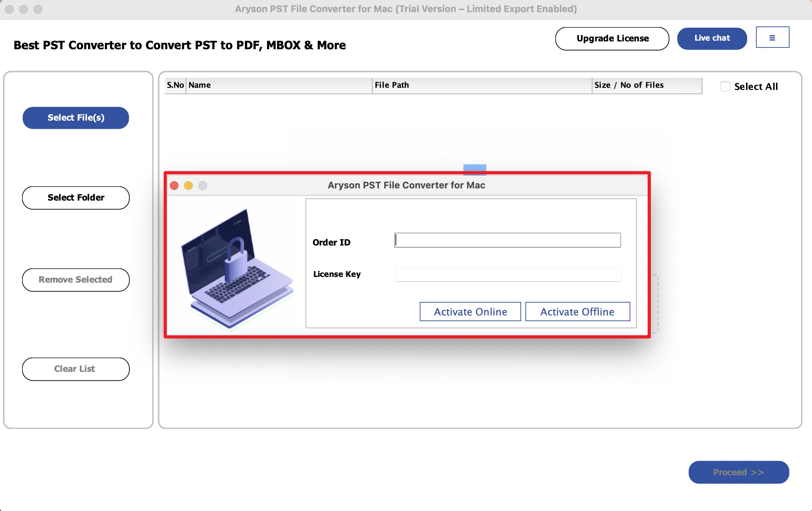Click the Proceed >> button
Viewport: 812px width, 511px height.
tap(739, 472)
